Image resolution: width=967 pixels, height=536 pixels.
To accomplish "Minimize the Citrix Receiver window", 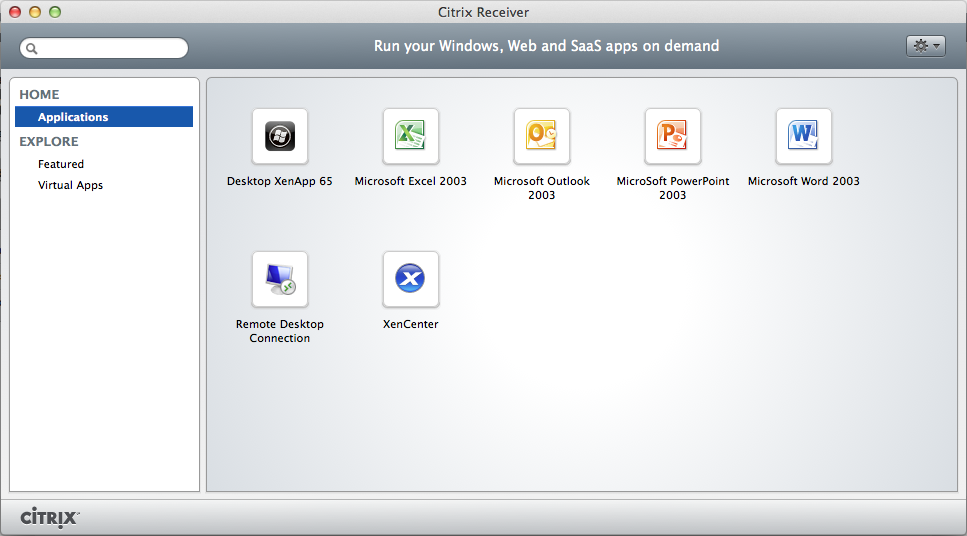I will pos(35,12).
